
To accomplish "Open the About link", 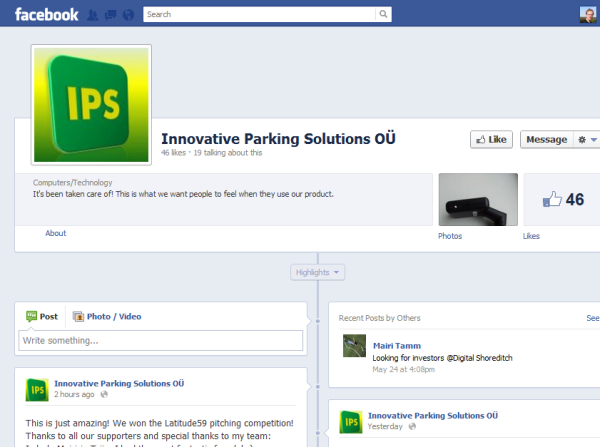I will pyautogui.click(x=55, y=233).
